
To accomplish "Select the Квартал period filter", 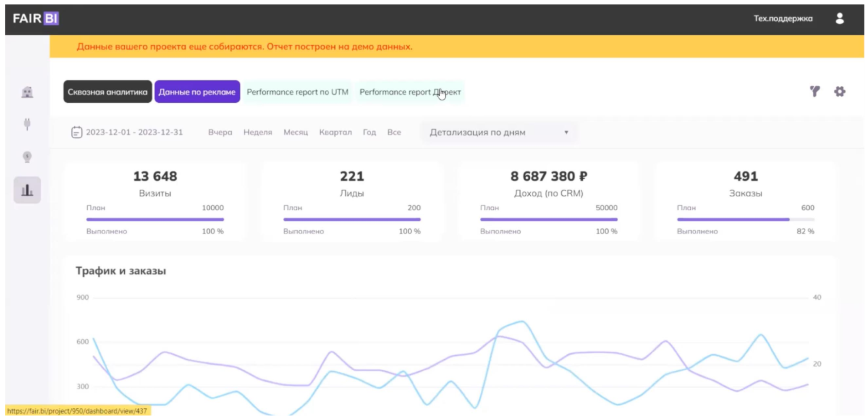I will click(x=335, y=132).
